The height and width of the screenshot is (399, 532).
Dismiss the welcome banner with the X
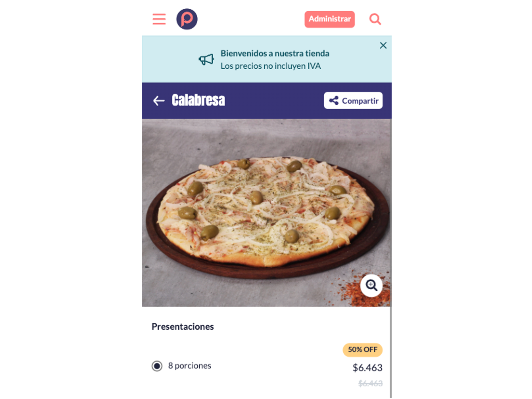point(383,45)
